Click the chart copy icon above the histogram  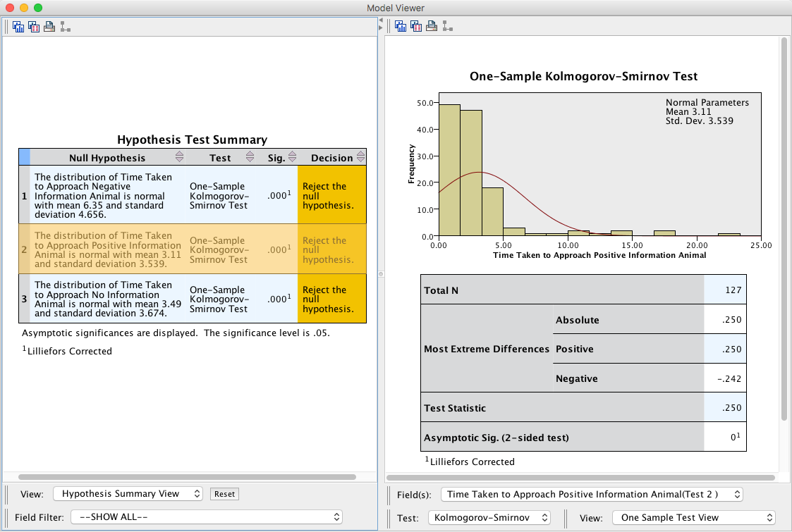[401, 27]
